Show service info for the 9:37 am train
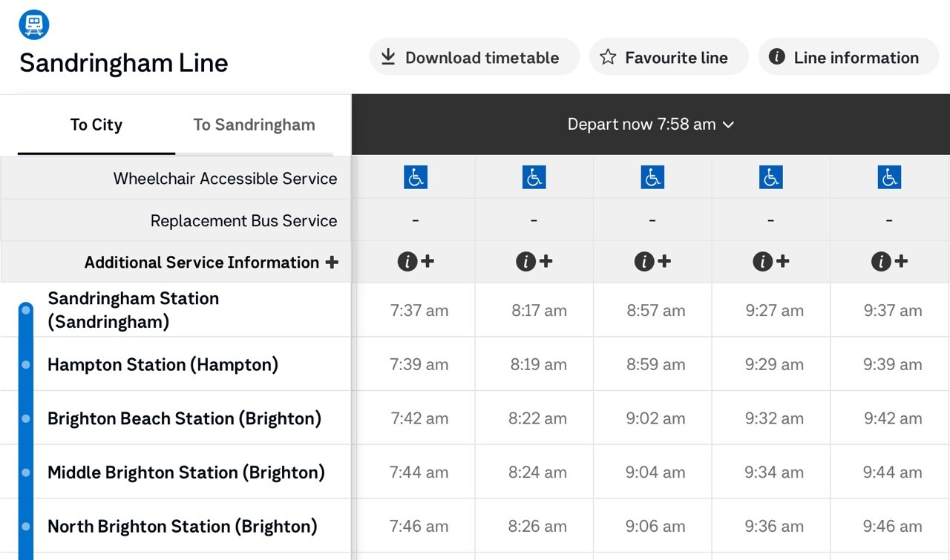Viewport: 950px width, 560px height. pos(889,261)
